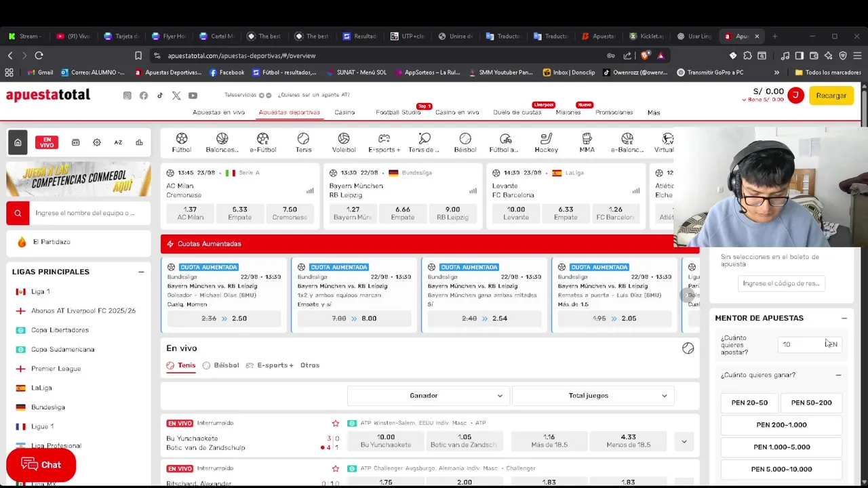Open the Facebook social icon
The height and width of the screenshot is (488, 868).
143,96
